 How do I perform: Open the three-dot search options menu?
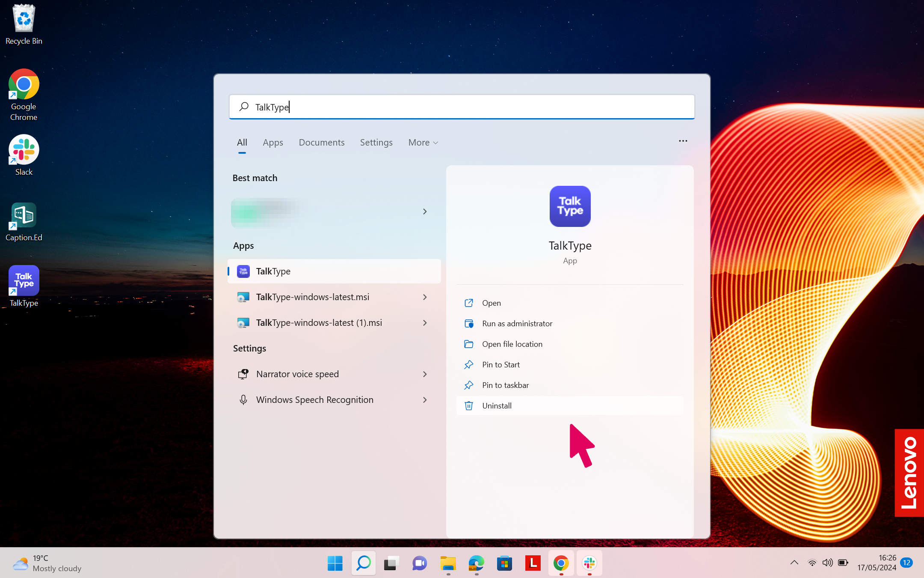point(683,141)
